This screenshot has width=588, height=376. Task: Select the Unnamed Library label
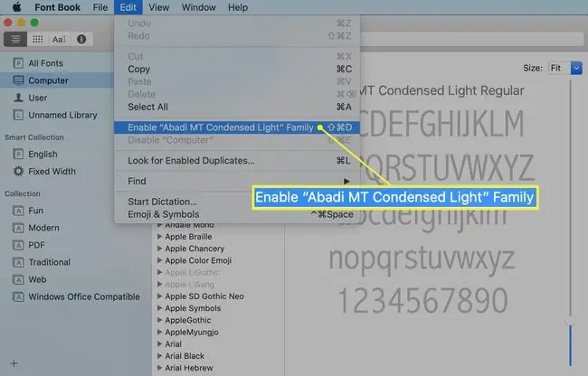pos(62,115)
